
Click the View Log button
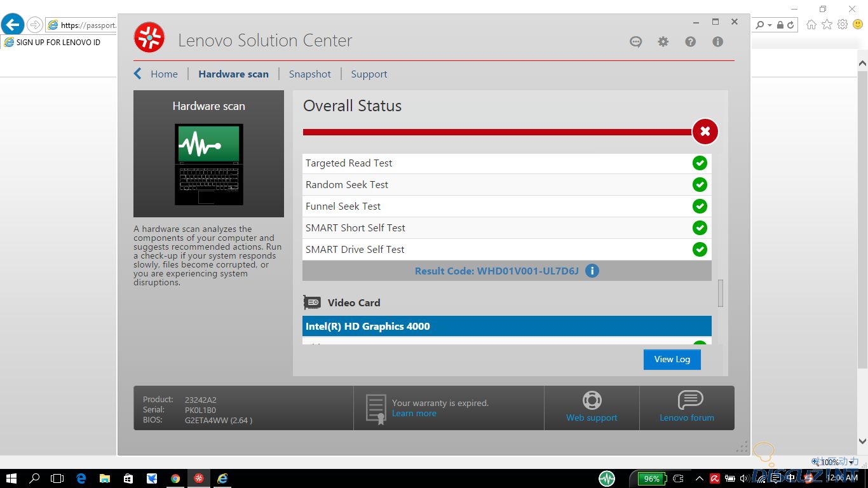(672, 359)
